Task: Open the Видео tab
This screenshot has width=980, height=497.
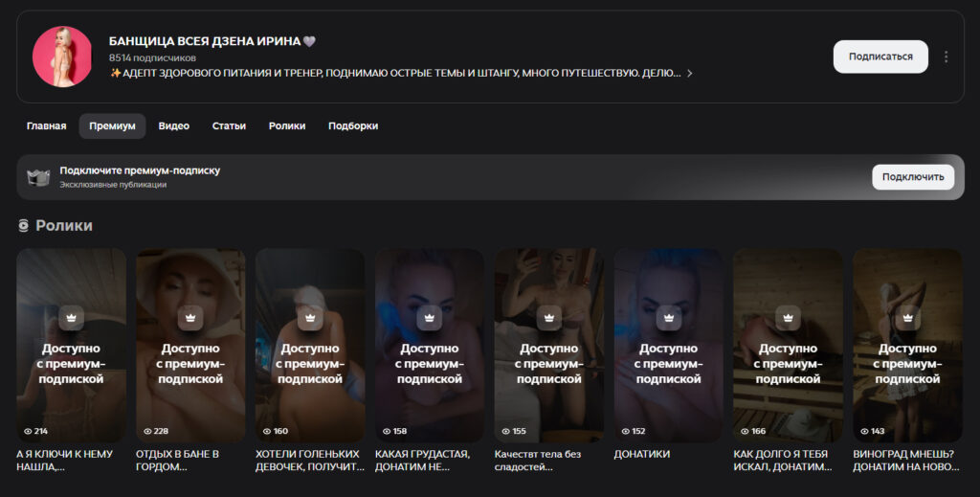Action: (x=173, y=126)
